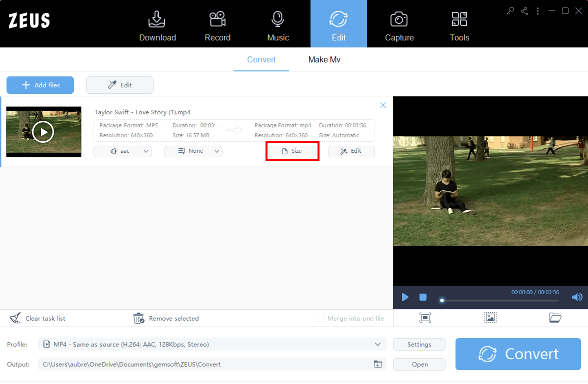This screenshot has height=384, width=588.
Task: Remove Taylor Swift file with X icon
Action: tap(383, 105)
